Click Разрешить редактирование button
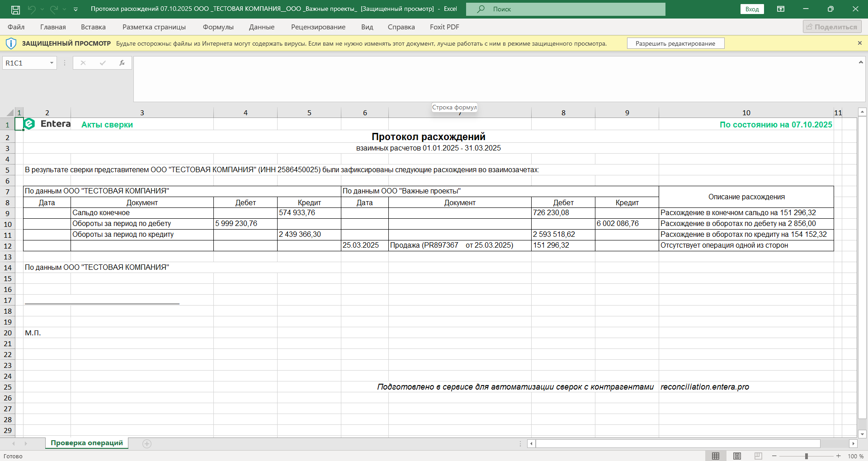 click(675, 43)
